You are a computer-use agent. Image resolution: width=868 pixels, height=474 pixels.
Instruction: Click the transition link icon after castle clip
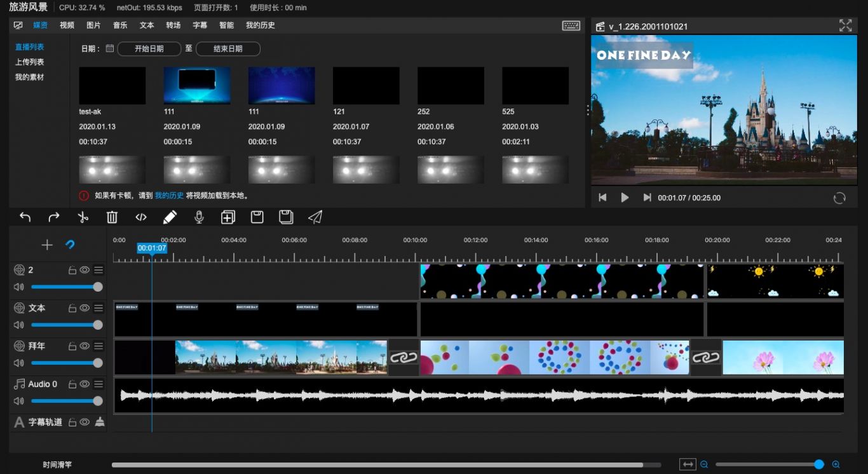[403, 357]
